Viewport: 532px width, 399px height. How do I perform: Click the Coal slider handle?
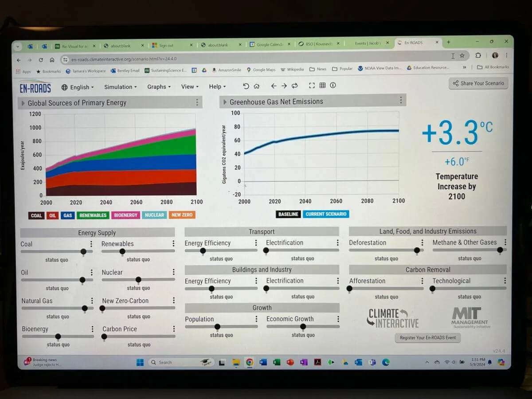point(83,252)
